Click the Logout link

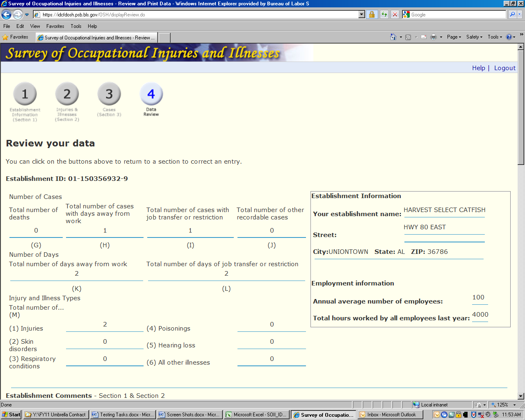coord(504,68)
